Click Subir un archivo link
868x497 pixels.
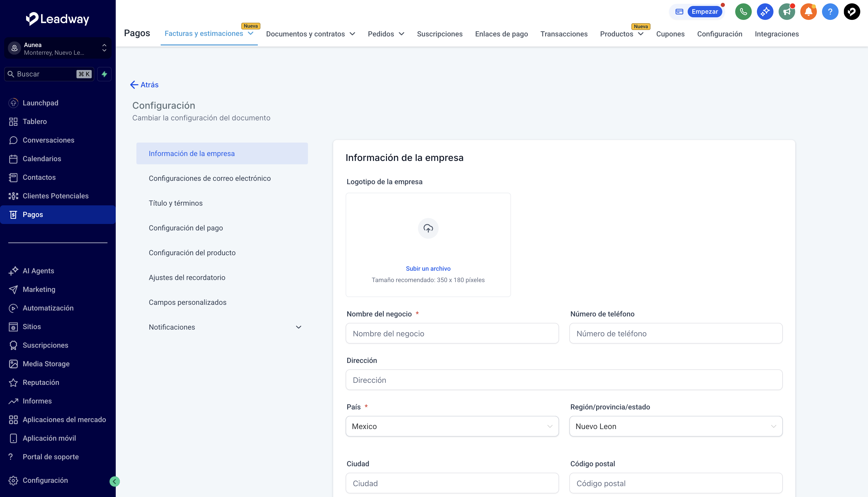[x=428, y=269]
